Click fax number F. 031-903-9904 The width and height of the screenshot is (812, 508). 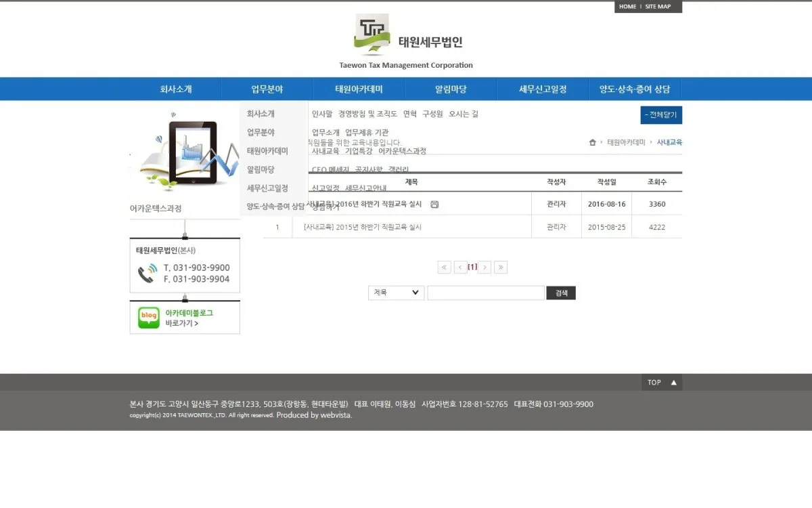point(196,279)
